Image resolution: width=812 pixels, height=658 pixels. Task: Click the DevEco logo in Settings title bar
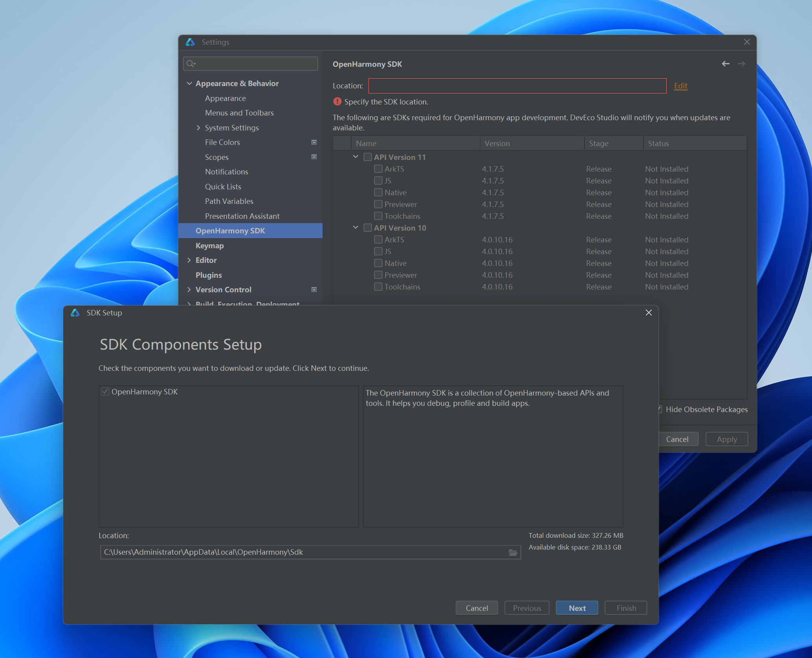coord(190,42)
